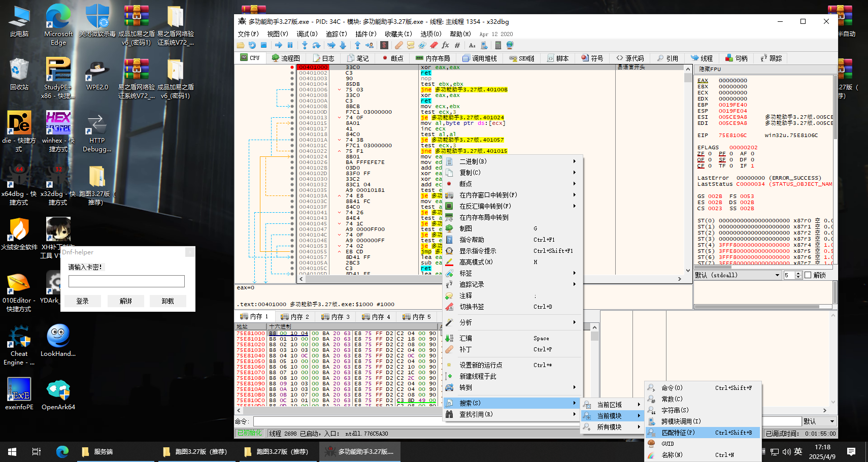Switch to the 符号 tab

pyautogui.click(x=592, y=58)
